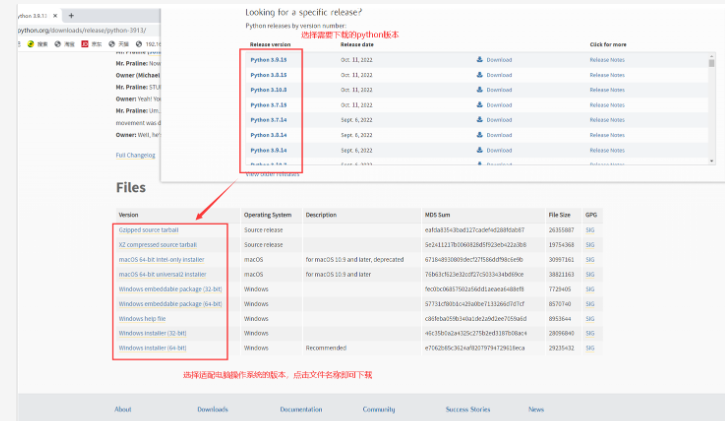This screenshot has height=421, width=725.
Task: Select the file size 29235432 cell
Action: tap(561, 348)
